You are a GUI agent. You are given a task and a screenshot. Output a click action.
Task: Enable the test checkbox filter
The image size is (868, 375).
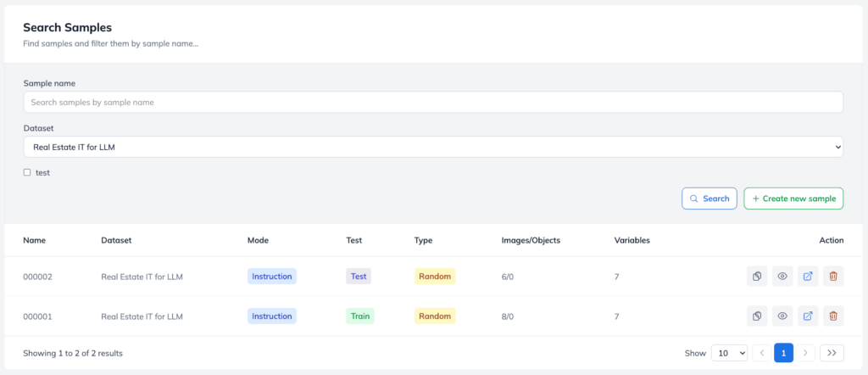pyautogui.click(x=27, y=172)
